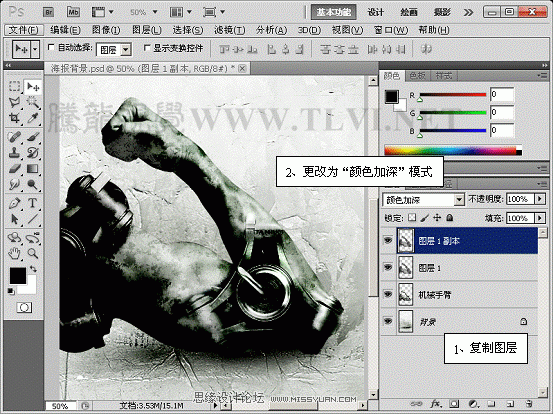Hide the 图层 1 副本 layer
Viewport: 553px width, 414px height.
pos(388,241)
